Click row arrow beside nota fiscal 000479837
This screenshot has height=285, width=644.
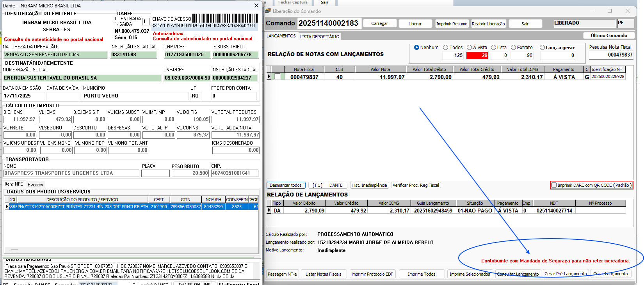coord(269,77)
